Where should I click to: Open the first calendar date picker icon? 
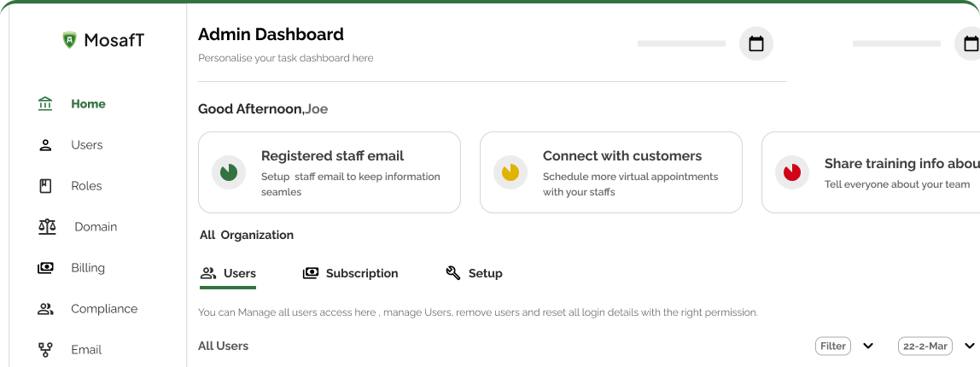tap(755, 44)
